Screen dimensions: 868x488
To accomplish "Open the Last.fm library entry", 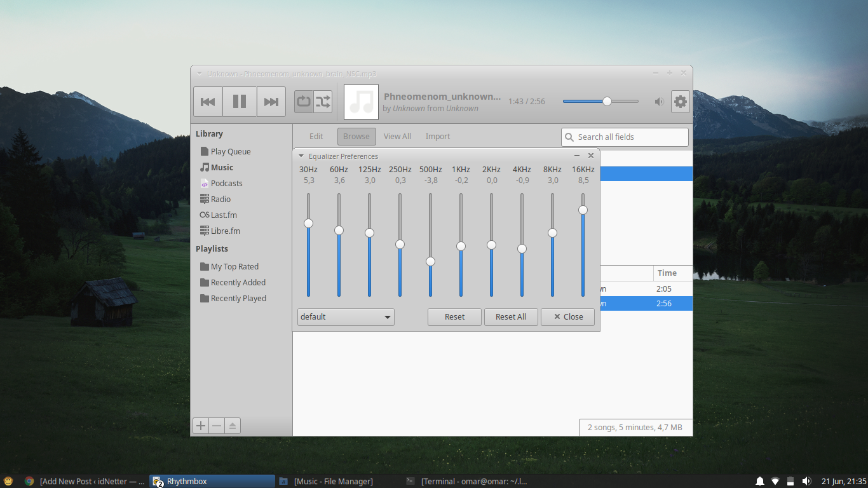I will 224,215.
